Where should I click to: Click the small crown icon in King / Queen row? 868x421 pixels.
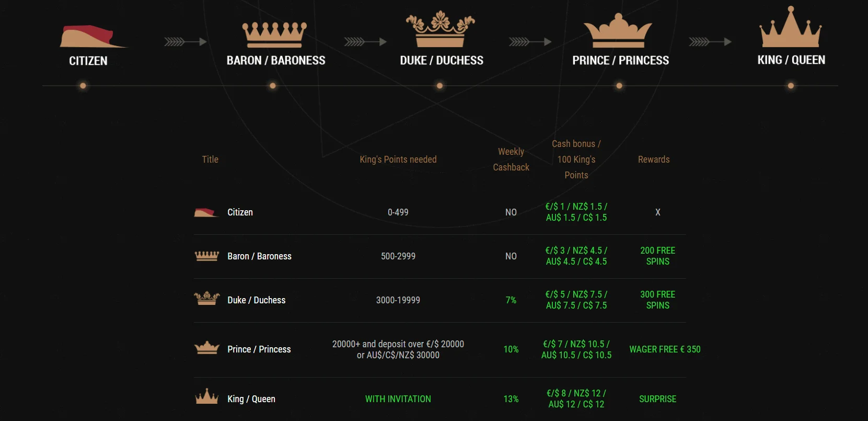coord(207,396)
